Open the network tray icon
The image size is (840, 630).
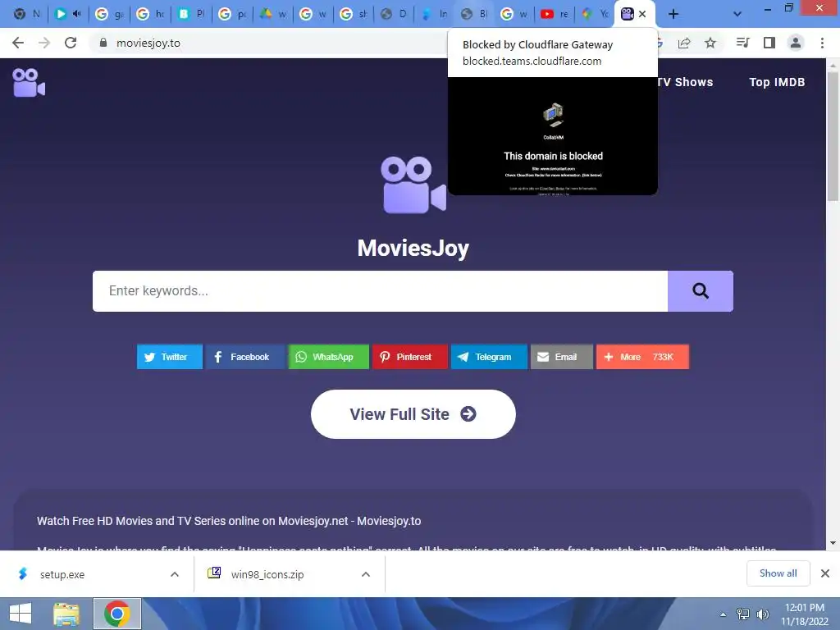click(x=743, y=614)
